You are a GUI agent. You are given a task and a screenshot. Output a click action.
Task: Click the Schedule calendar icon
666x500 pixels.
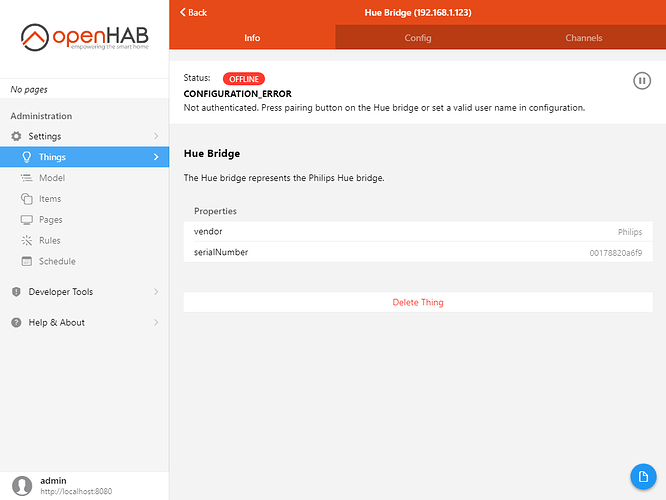click(27, 262)
